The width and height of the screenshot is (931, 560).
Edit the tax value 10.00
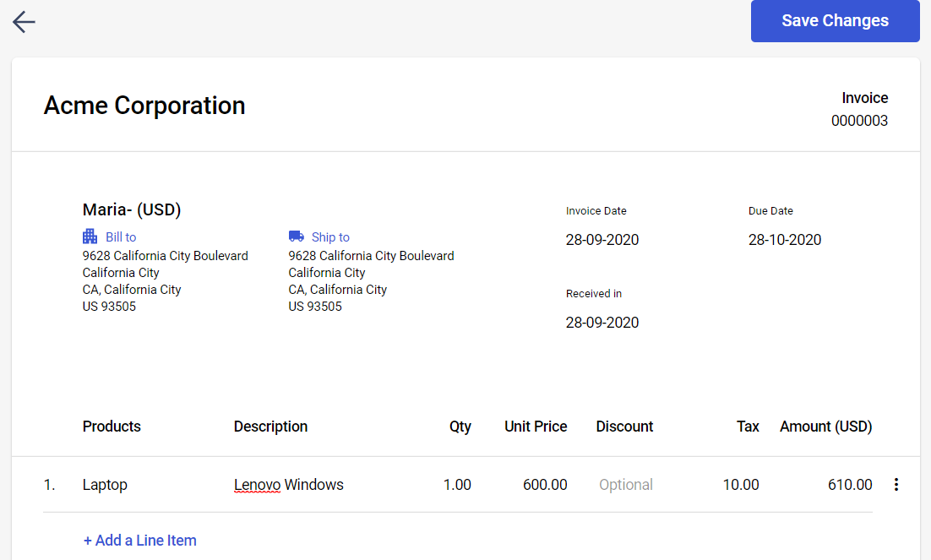741,485
